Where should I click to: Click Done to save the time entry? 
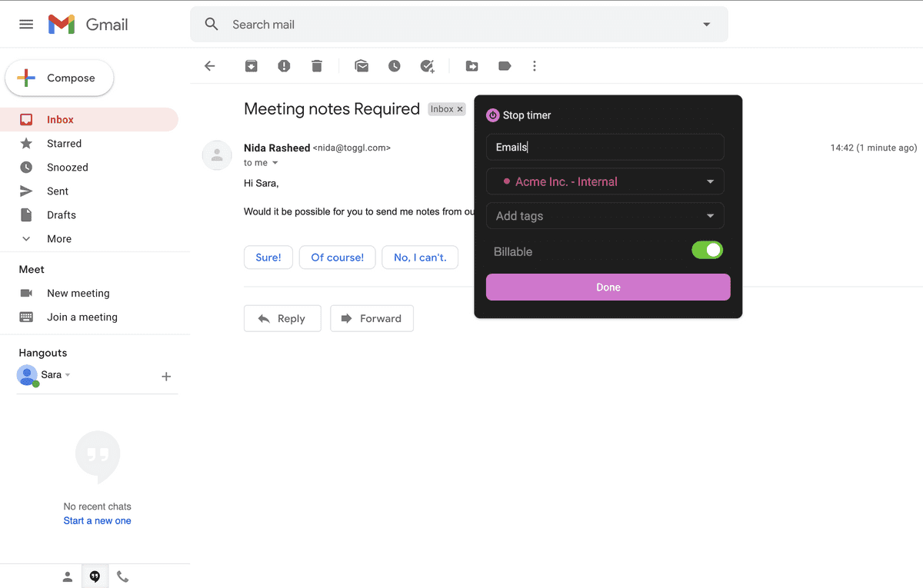(x=608, y=287)
